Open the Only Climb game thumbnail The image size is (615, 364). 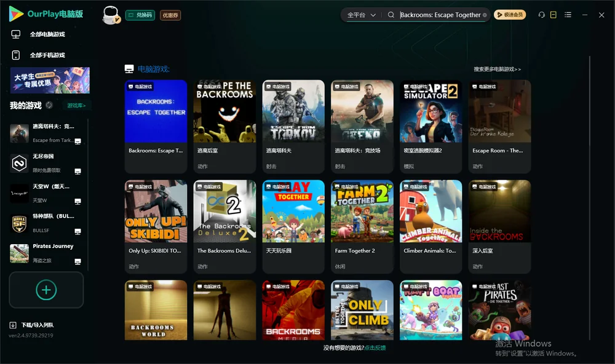[x=362, y=310]
